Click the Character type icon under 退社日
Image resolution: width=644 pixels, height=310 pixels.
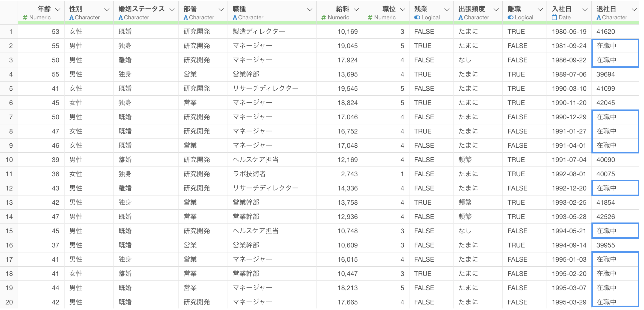tap(599, 18)
